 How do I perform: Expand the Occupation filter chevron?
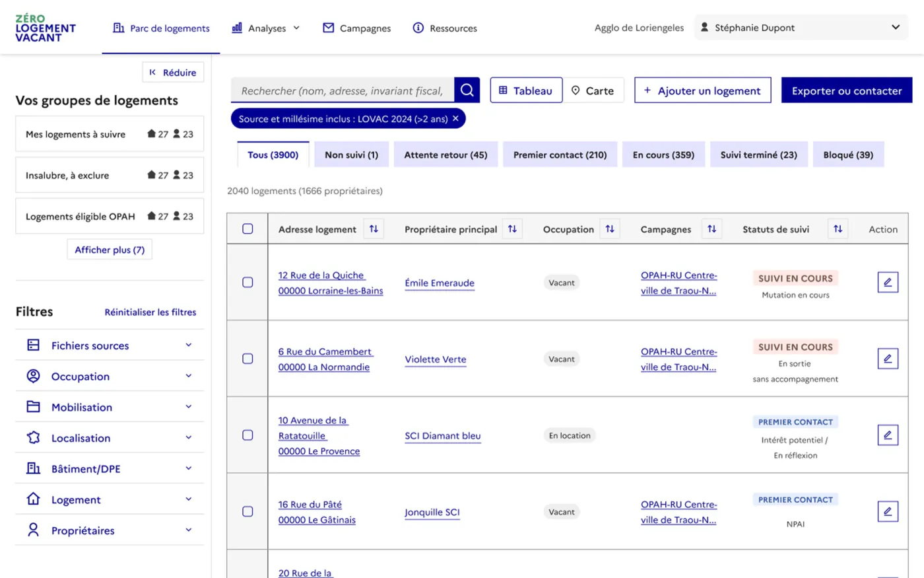pos(188,376)
